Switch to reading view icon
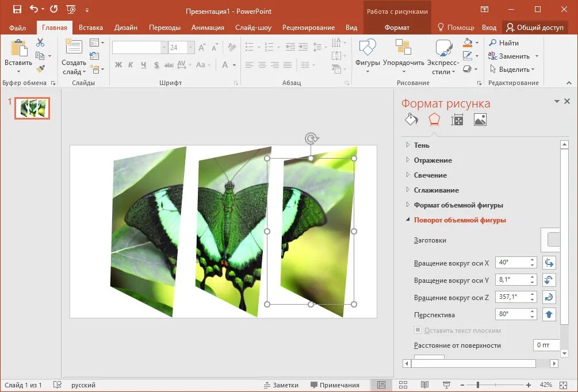This screenshot has width=578, height=392. point(424,385)
